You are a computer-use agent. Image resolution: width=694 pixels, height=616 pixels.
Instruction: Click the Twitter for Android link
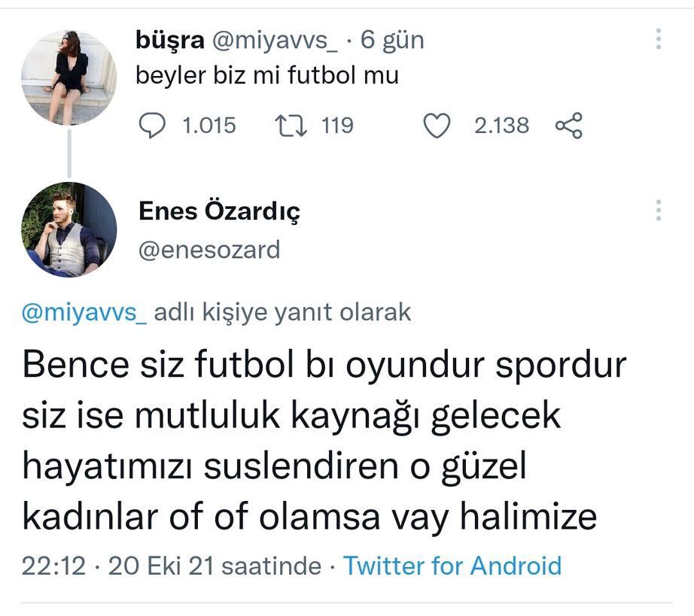[x=452, y=565]
